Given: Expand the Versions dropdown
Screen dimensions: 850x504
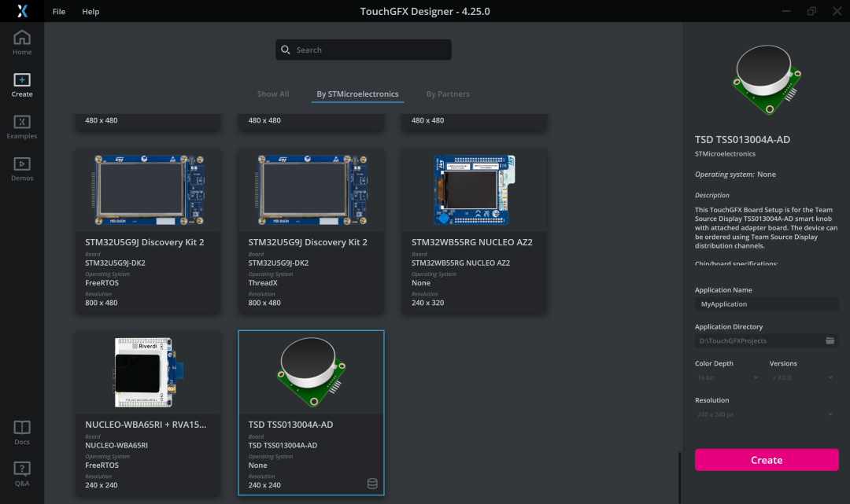Looking at the screenshot, I should 801,377.
